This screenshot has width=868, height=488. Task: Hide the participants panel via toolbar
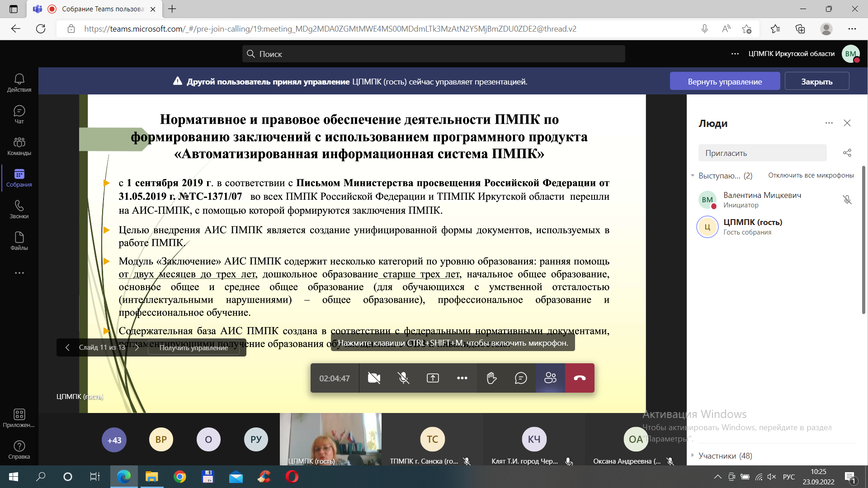pos(550,378)
